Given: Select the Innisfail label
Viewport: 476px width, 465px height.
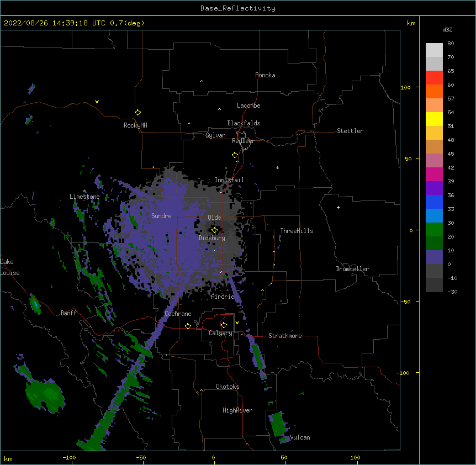Looking at the screenshot, I should pyautogui.click(x=229, y=180).
